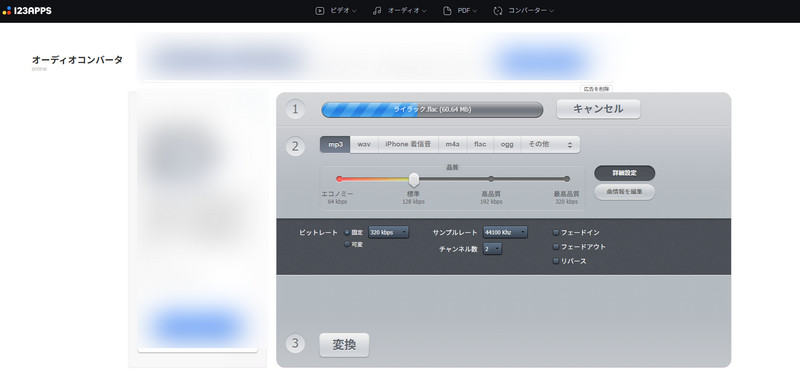Click the 広告を削除 remove ads link
Viewport: 800px width, 376px height.
click(596, 89)
